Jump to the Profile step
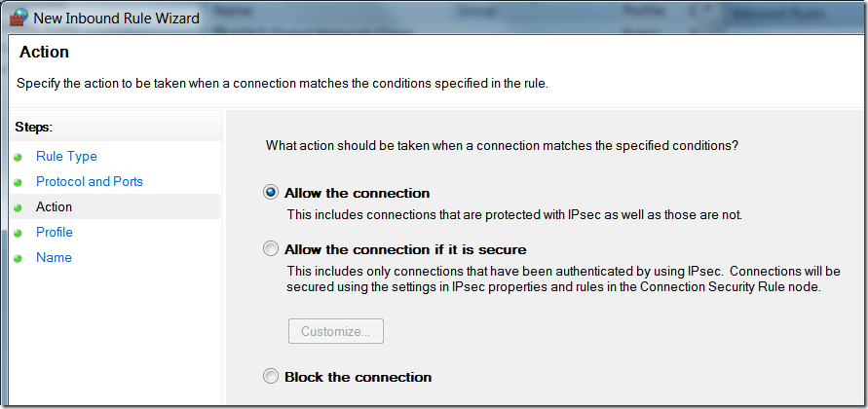This screenshot has width=868, height=409. tap(55, 233)
